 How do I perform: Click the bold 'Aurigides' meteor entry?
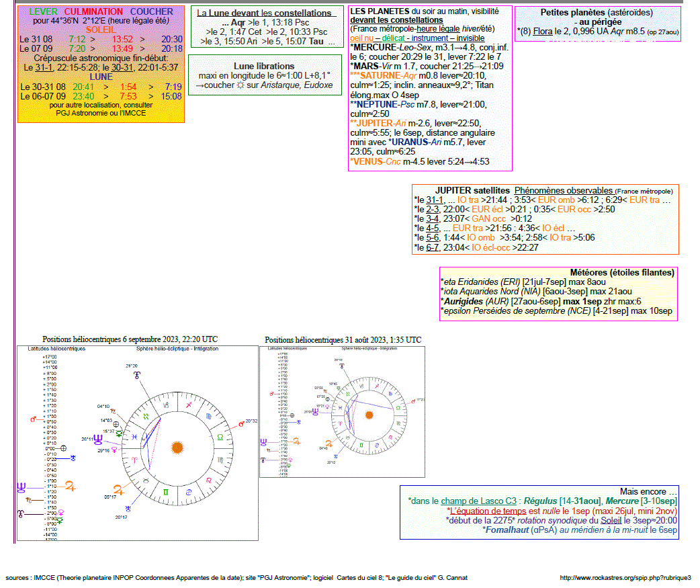pyautogui.click(x=464, y=301)
